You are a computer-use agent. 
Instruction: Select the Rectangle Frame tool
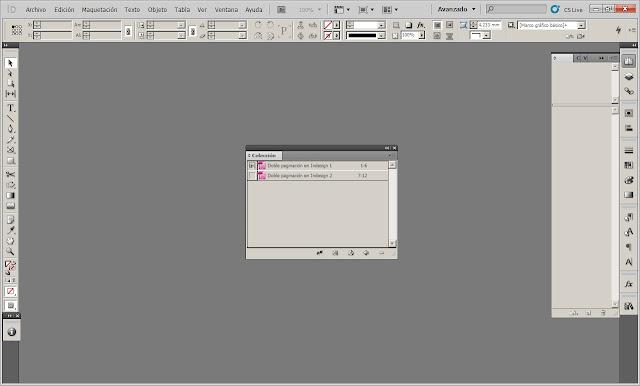pos(11,150)
